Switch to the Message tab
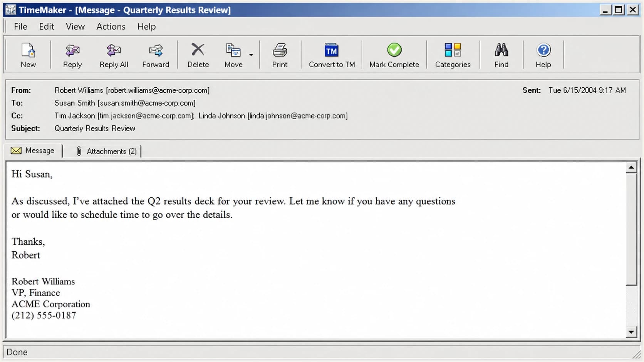Screen dimensions: 644x362 pos(33,150)
